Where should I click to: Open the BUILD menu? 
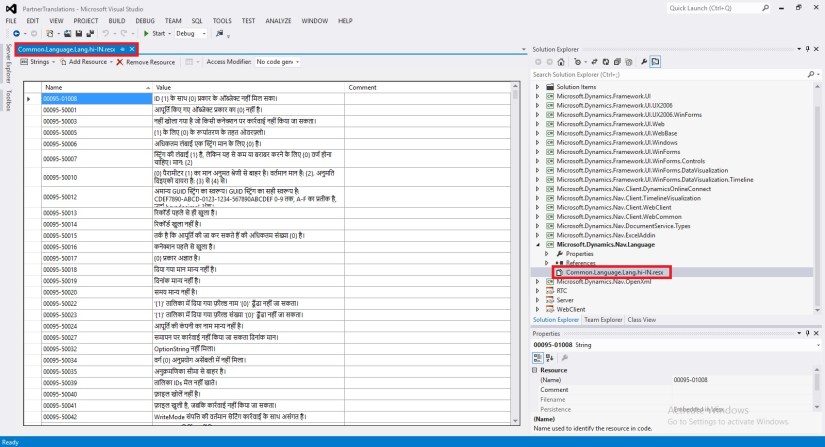click(x=118, y=20)
